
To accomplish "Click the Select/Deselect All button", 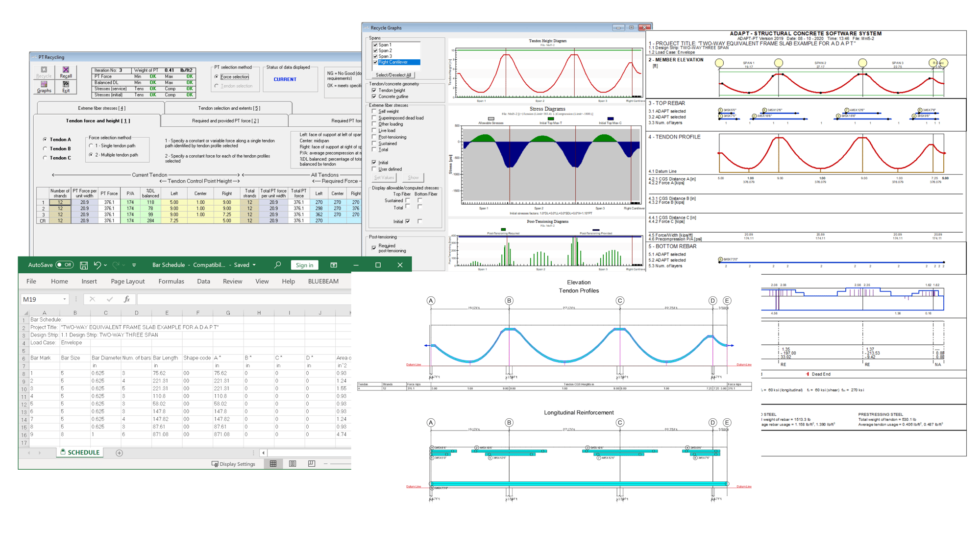I will click(x=393, y=75).
